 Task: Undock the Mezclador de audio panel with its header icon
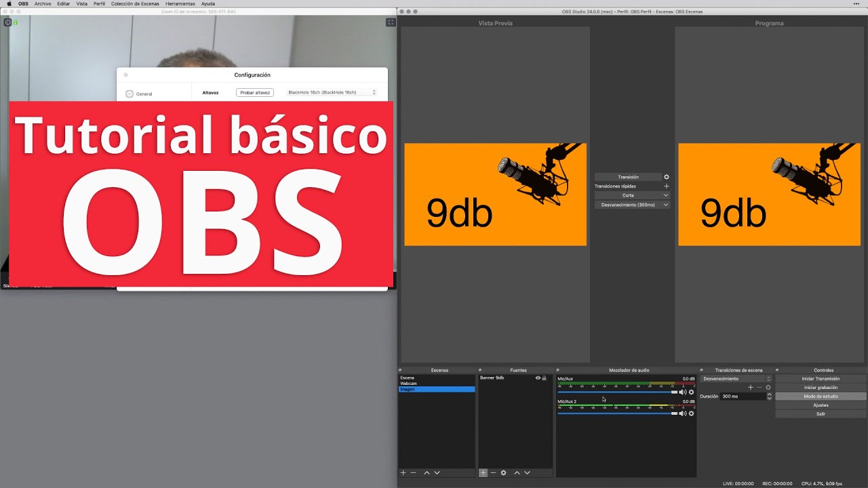pyautogui.click(x=558, y=370)
